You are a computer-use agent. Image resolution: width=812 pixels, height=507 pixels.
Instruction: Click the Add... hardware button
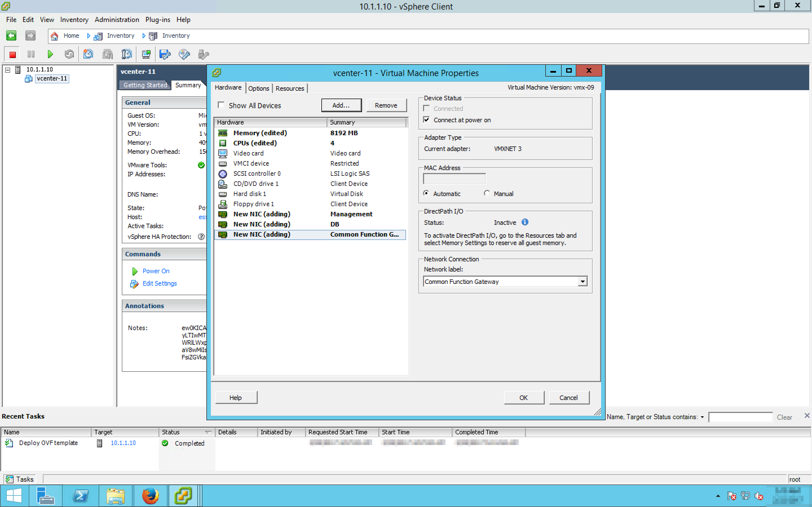341,105
